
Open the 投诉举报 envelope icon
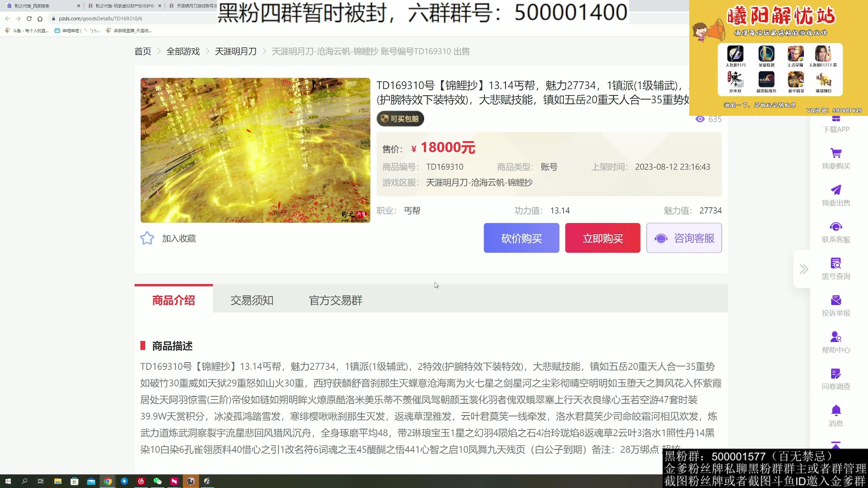[x=837, y=300]
